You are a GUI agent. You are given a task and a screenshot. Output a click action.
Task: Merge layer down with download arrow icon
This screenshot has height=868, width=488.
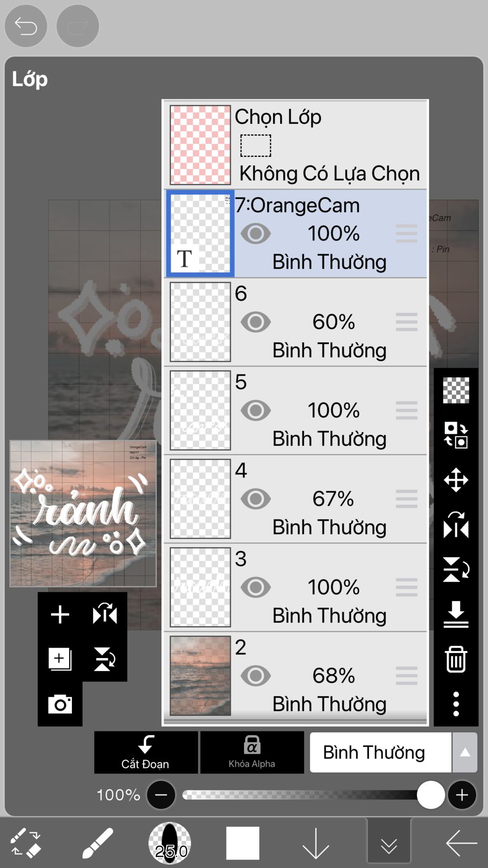click(456, 614)
